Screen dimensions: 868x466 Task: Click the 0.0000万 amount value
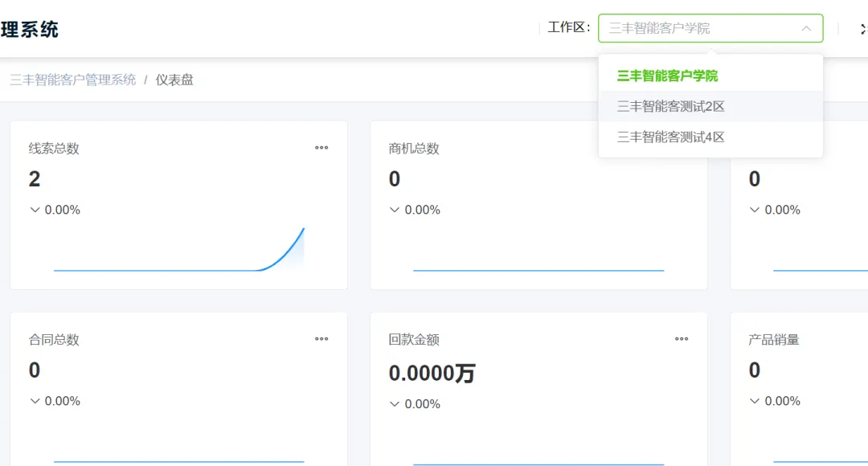[x=432, y=373]
